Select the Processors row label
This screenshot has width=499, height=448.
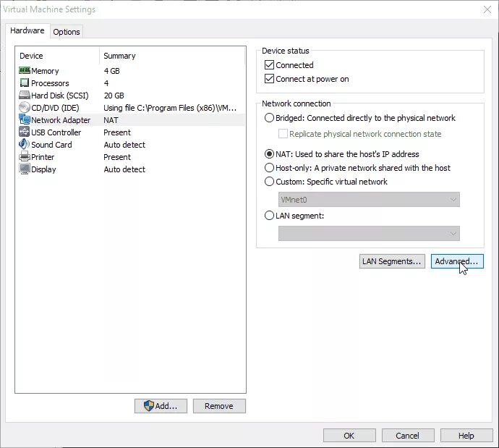click(x=50, y=83)
